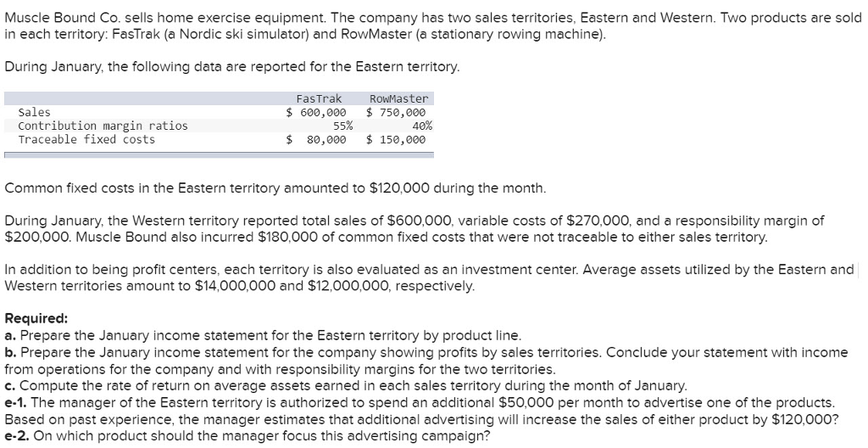This screenshot has height=448, width=868.
Task: Click the $ 600,000 FasTrak sales value
Action: pos(316,112)
